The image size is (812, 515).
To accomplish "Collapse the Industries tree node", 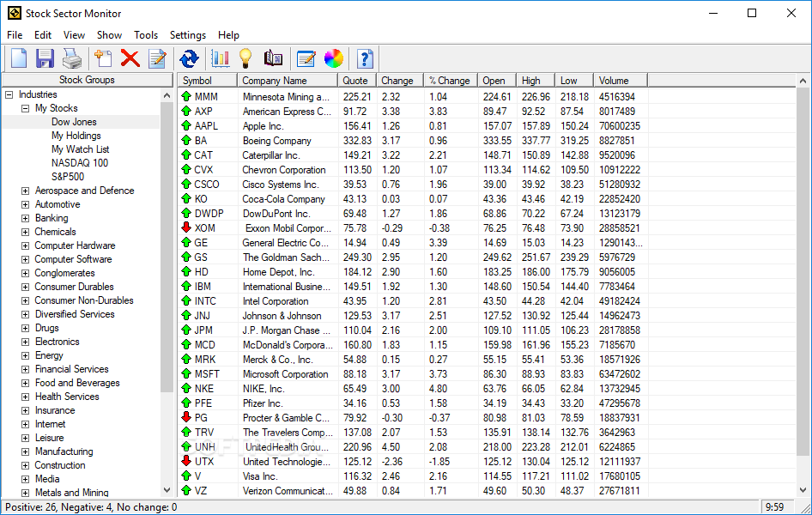I will click(9, 94).
